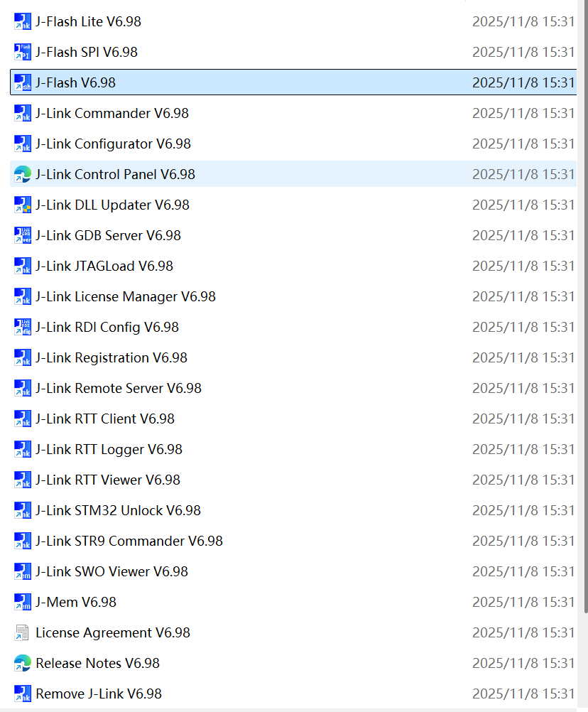Select the highlighted J-Flash V6.98 name
Viewport: 588px width, 712px height.
[x=76, y=82]
